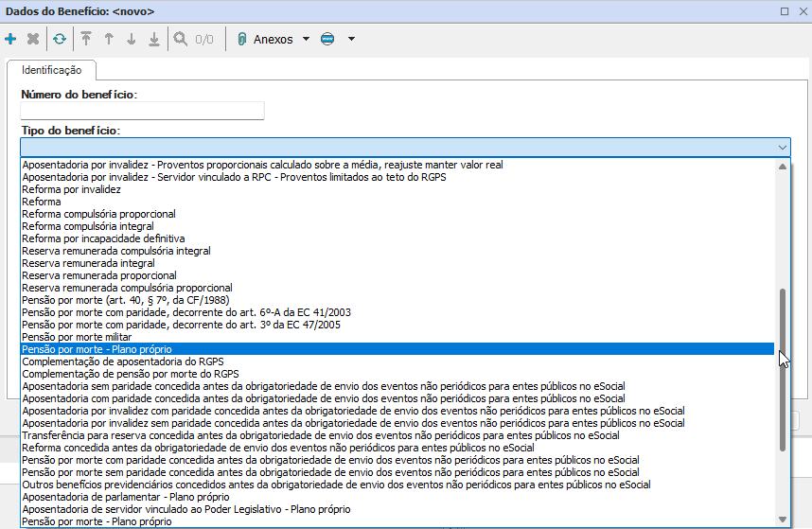This screenshot has height=529, width=812.
Task: Pick 'Aposentadoria por invalidez com paridade concedida antes'
Action: click(397, 411)
